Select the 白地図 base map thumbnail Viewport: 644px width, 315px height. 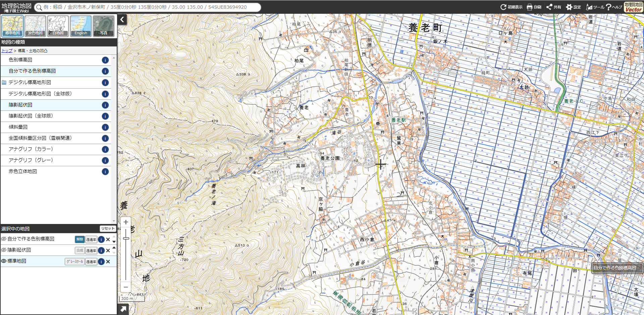click(x=58, y=26)
